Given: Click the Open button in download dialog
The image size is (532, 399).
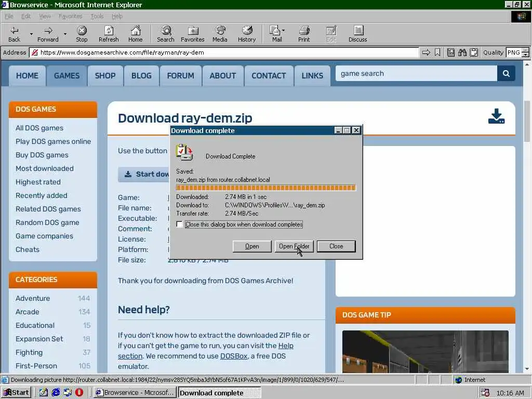Looking at the screenshot, I should tap(252, 246).
